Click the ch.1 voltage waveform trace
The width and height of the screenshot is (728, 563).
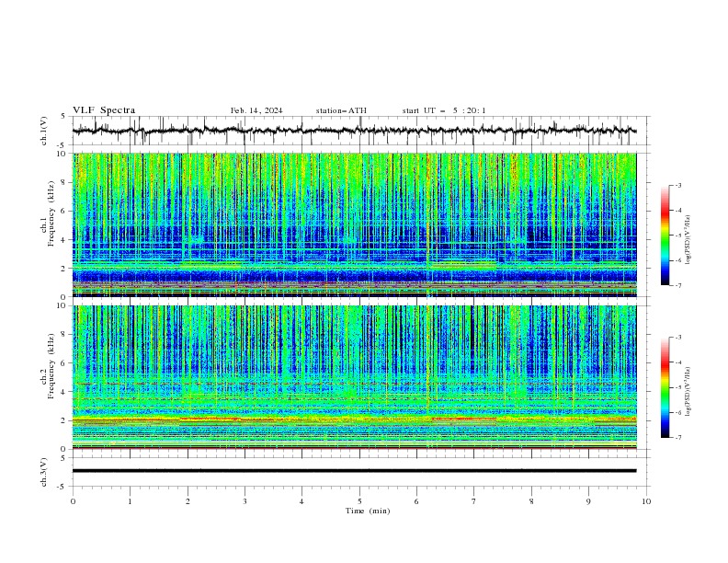tap(354, 131)
